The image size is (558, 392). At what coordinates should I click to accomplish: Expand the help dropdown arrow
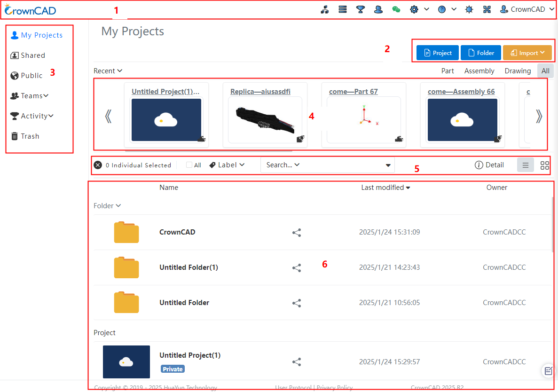point(454,9)
